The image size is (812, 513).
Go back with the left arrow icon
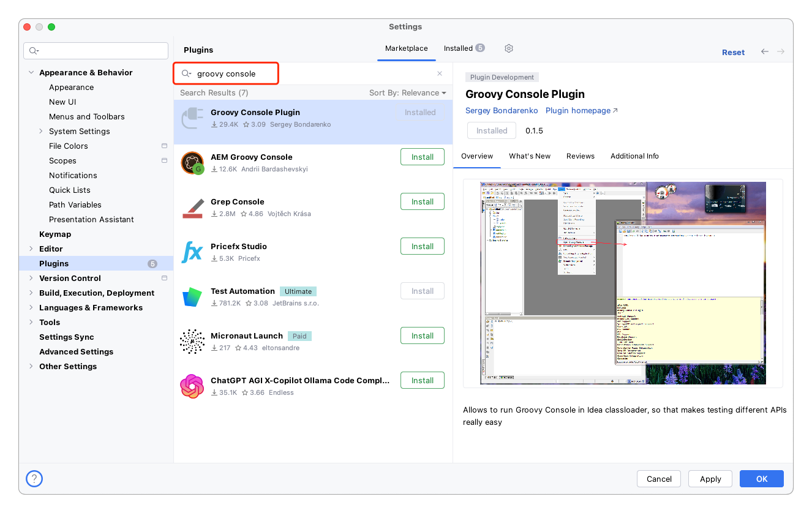(x=765, y=52)
